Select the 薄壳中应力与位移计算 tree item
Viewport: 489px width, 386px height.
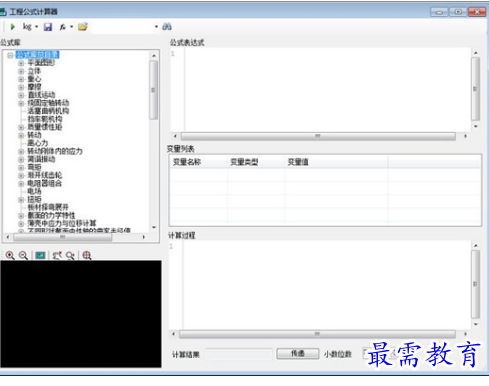62,223
